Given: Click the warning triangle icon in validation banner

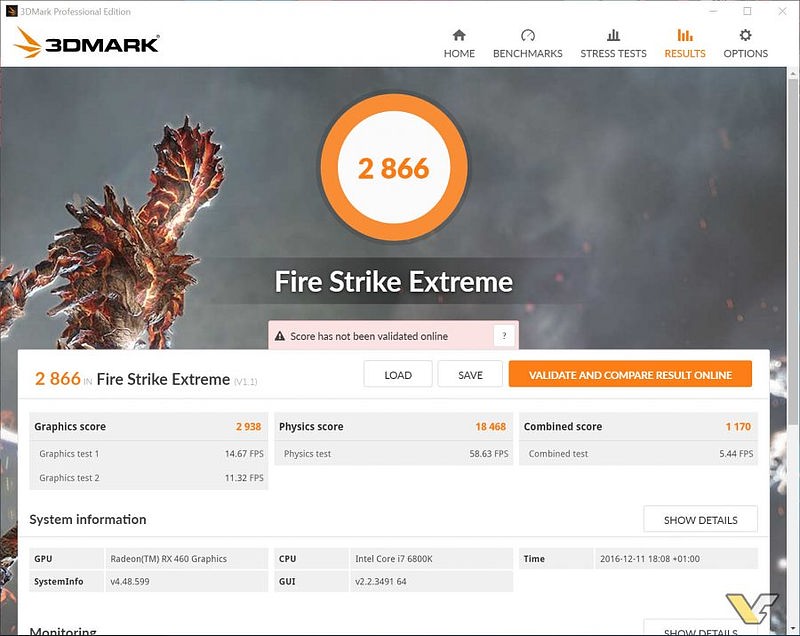Looking at the screenshot, I should (x=280, y=336).
